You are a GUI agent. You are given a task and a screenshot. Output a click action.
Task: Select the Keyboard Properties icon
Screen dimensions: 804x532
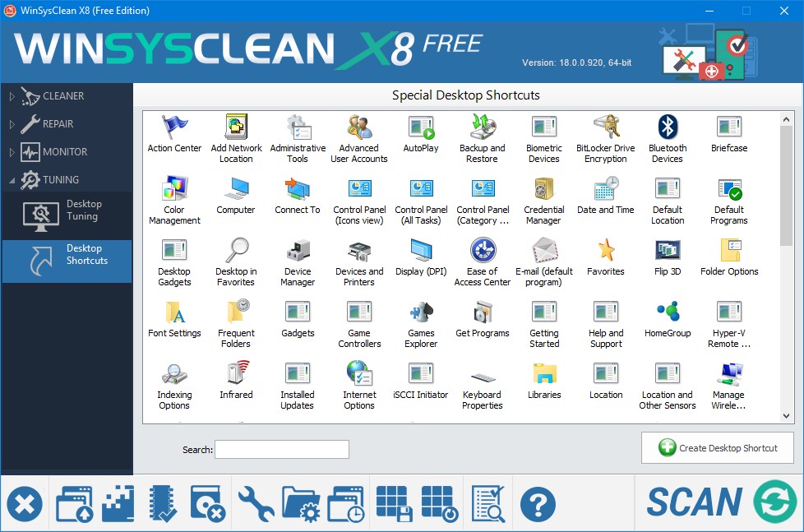[x=483, y=378]
